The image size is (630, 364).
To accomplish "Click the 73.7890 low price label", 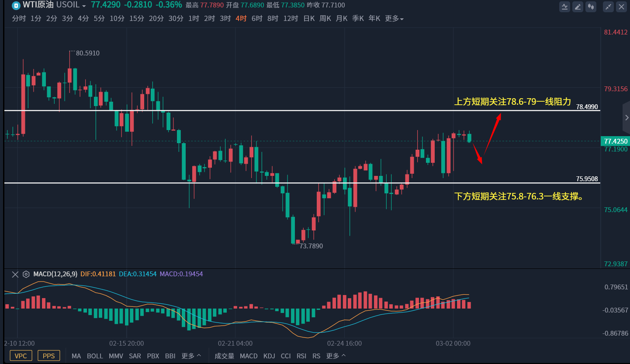I will coord(311,246).
